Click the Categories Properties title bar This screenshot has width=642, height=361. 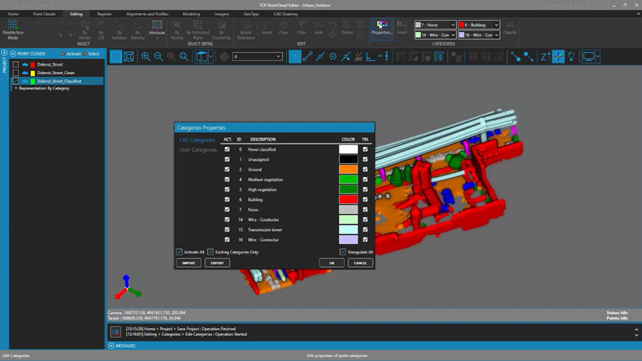[x=274, y=128]
